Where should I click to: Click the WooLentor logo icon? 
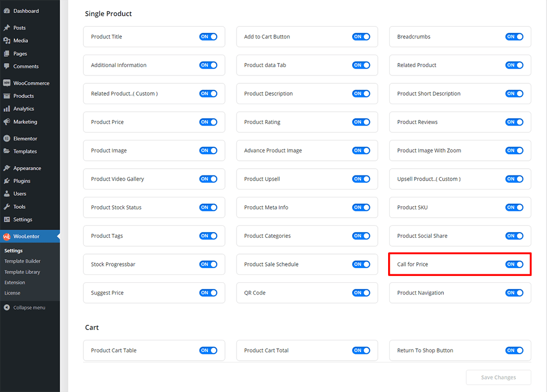click(x=6, y=236)
